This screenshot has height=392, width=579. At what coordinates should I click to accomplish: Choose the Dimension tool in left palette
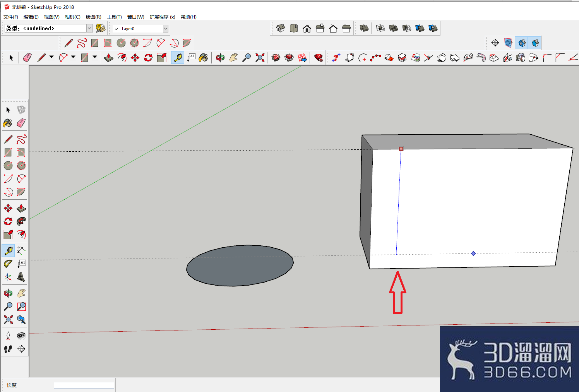(21, 250)
